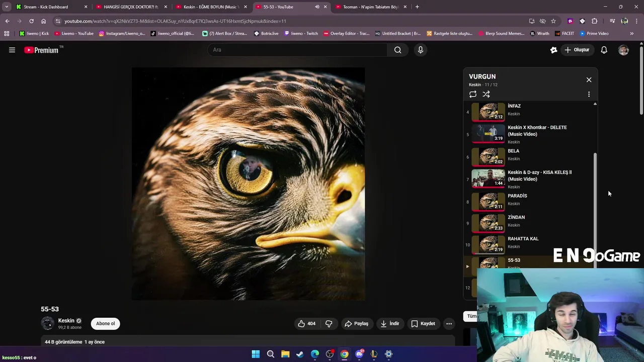Open the tab search dropdown arrow
644x362 pixels.
coord(6,7)
